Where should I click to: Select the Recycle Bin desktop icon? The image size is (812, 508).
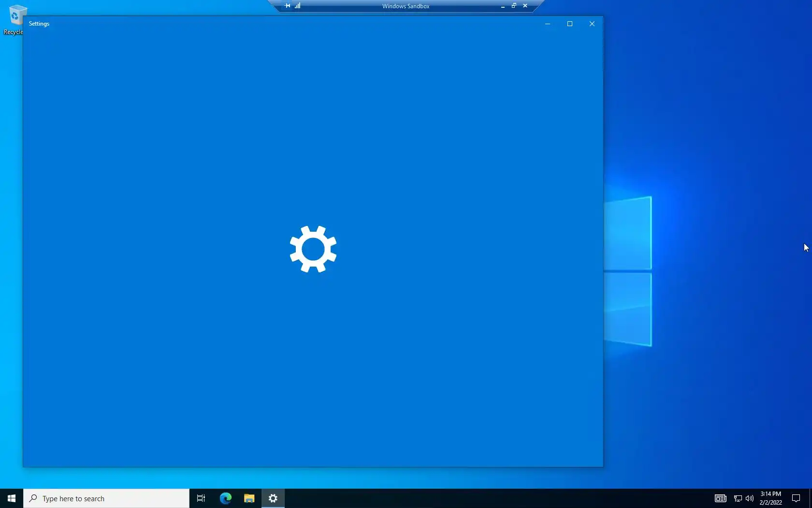(14, 19)
